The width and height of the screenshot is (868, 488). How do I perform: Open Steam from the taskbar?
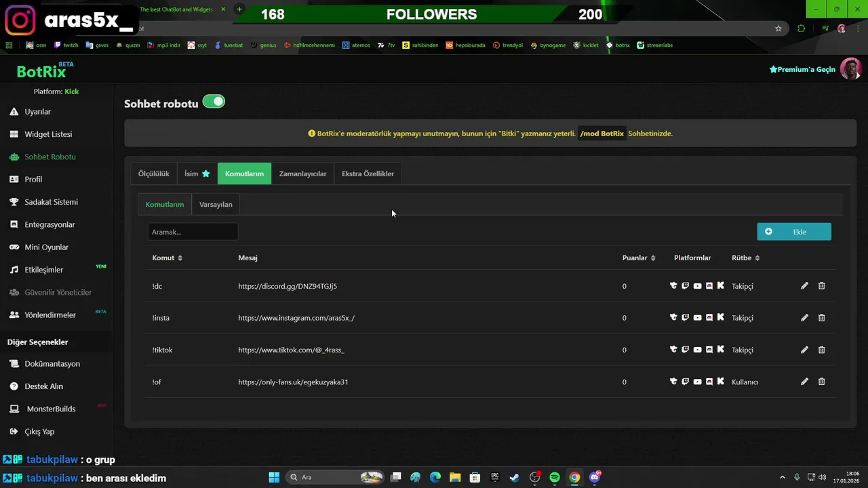(x=515, y=477)
